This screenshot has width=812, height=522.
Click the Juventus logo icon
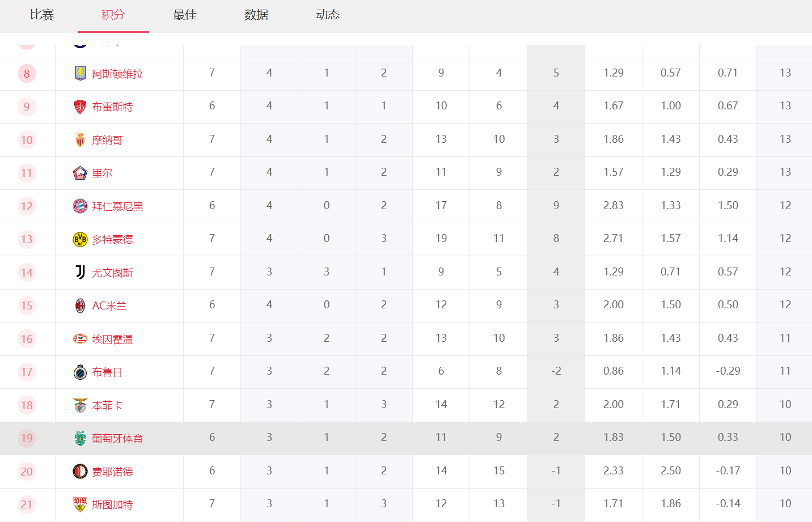(x=80, y=273)
